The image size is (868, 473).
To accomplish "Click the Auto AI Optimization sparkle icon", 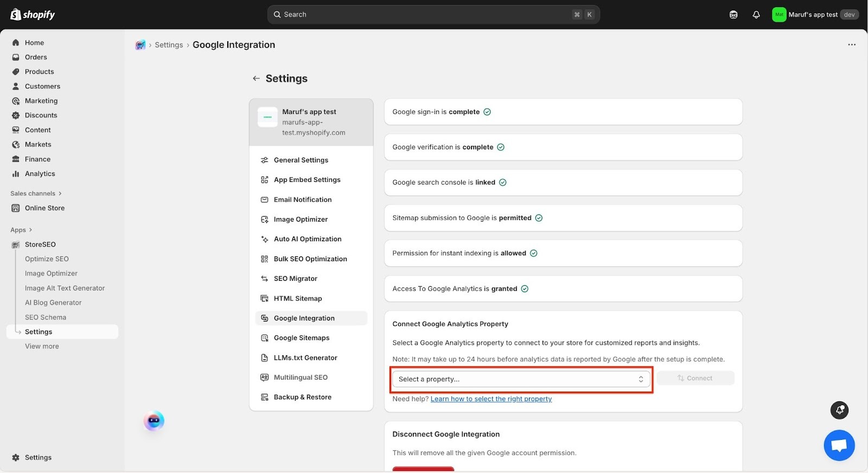I will point(265,239).
